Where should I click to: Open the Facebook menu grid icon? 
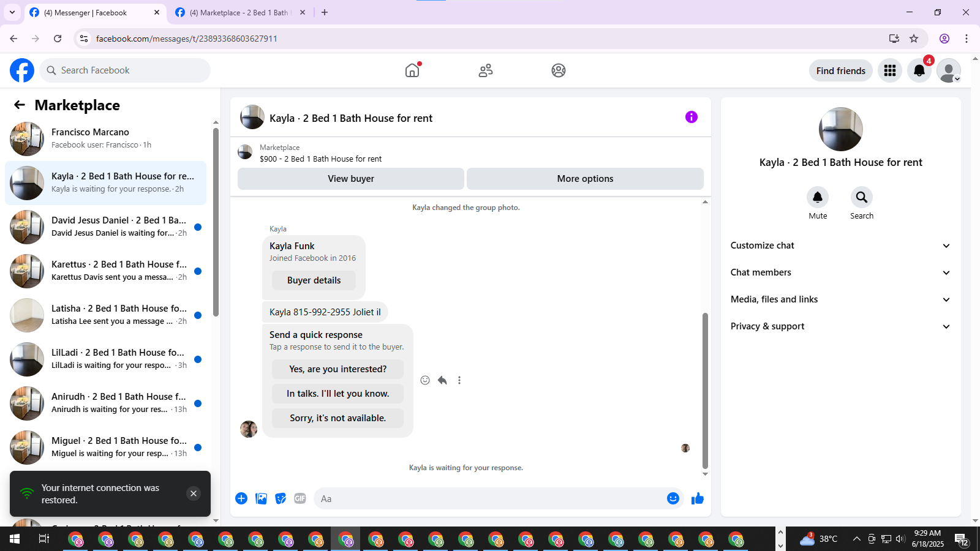(890, 70)
